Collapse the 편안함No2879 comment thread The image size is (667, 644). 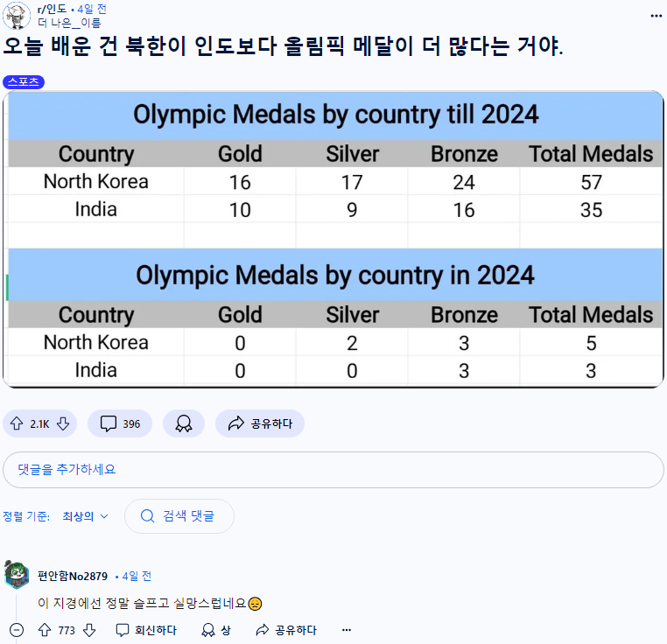(x=17, y=630)
